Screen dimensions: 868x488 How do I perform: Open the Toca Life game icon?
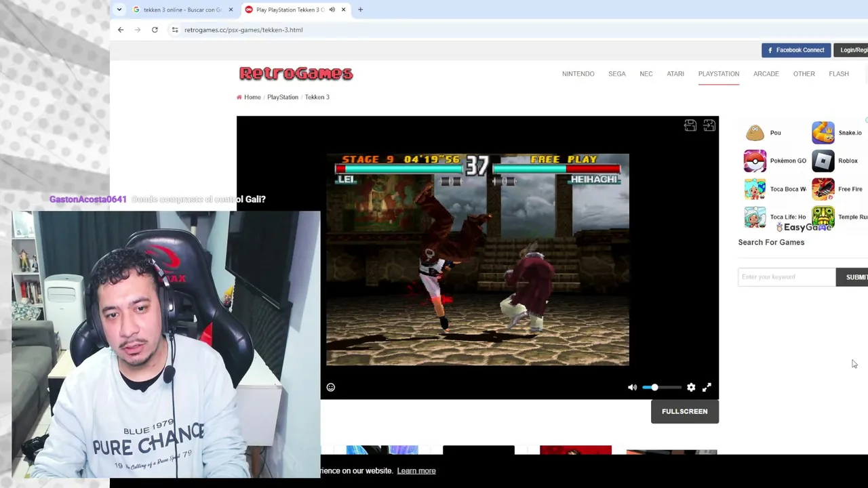coord(755,217)
